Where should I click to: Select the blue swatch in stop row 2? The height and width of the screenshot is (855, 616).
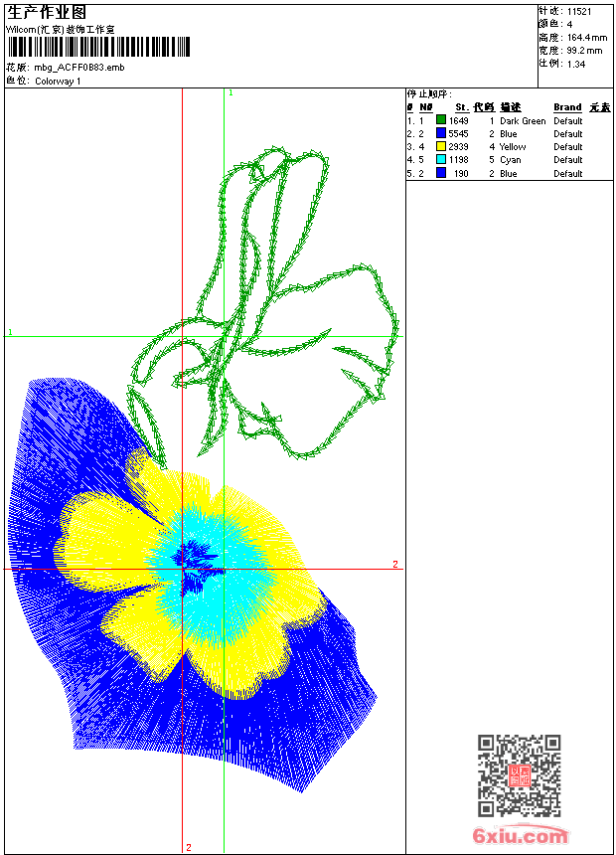pyautogui.click(x=441, y=133)
